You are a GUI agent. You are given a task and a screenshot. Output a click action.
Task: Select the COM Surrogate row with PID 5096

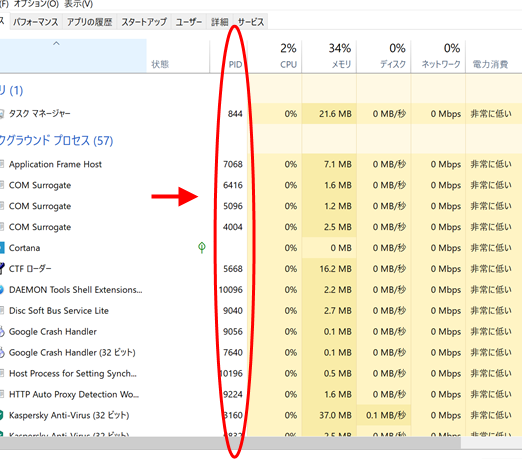tap(261, 206)
